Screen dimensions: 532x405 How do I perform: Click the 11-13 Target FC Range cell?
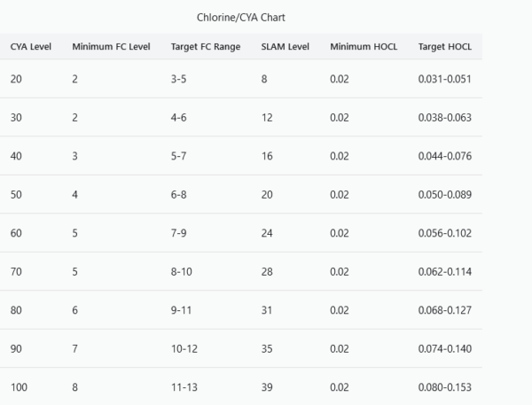pyautogui.click(x=184, y=387)
